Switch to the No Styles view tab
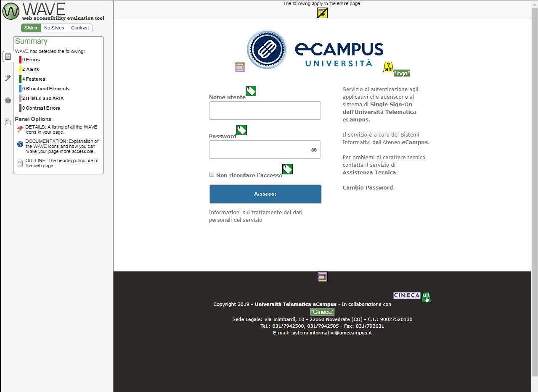 (54, 28)
